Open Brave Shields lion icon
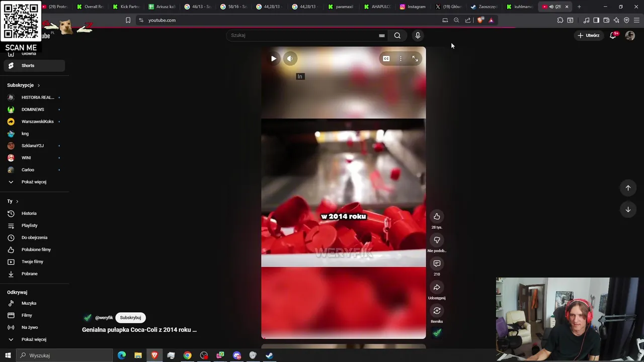Viewport: 644px width, 362px height. 480,20
